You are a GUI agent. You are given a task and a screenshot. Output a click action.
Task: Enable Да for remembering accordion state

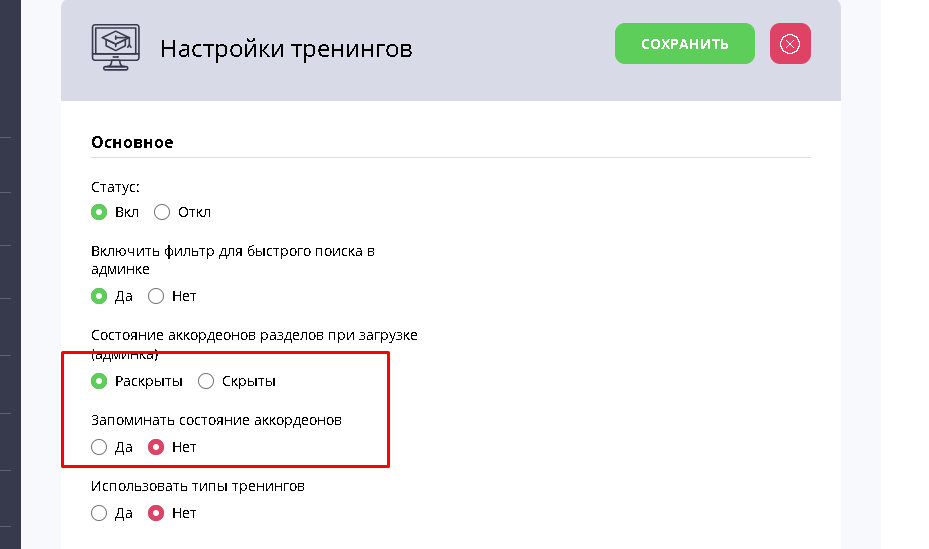pyautogui.click(x=99, y=447)
